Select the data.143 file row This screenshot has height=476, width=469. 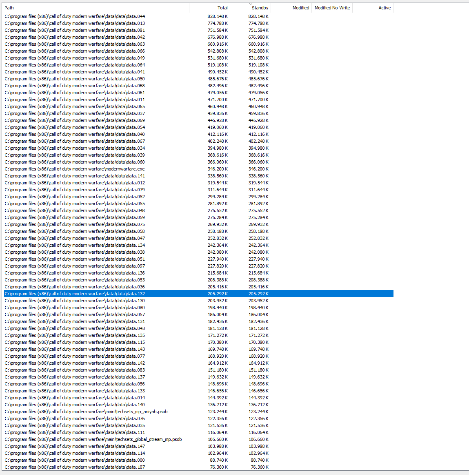pyautogui.click(x=199, y=349)
